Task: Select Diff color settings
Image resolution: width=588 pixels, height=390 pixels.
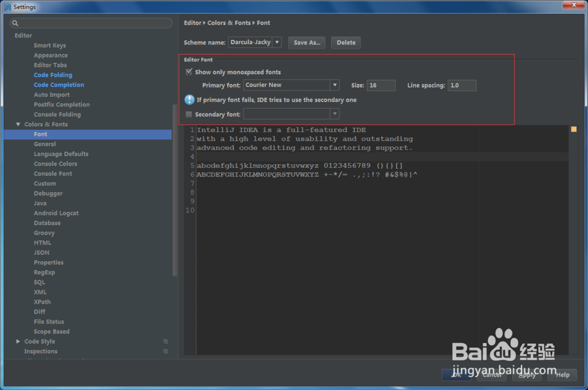Action: 39,312
